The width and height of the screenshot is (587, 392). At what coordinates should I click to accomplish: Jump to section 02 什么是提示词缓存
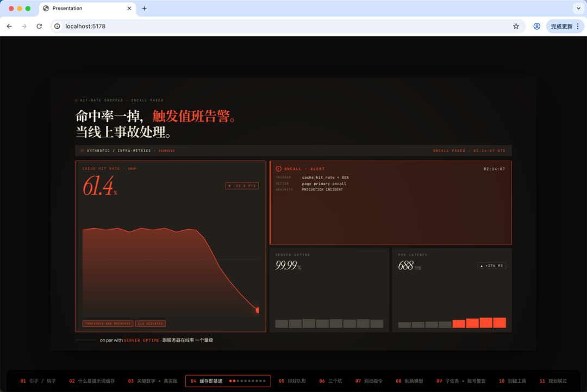click(x=92, y=381)
